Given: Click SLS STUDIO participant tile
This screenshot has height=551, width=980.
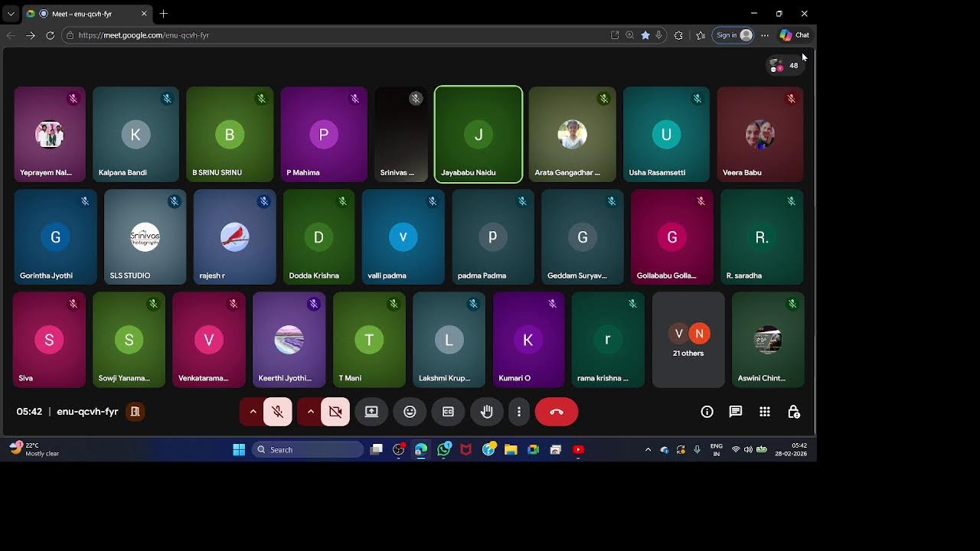Looking at the screenshot, I should (145, 237).
